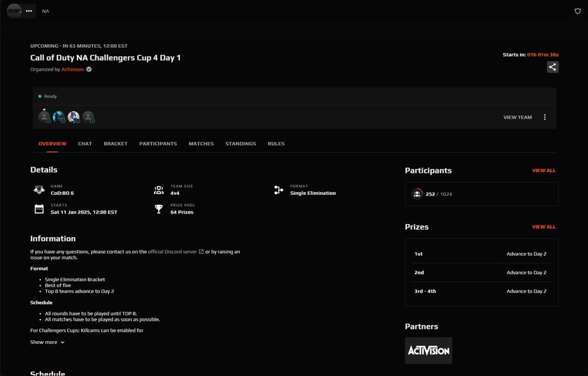588x376 pixels.
Task: Open the Chat tab
Action: click(x=85, y=144)
